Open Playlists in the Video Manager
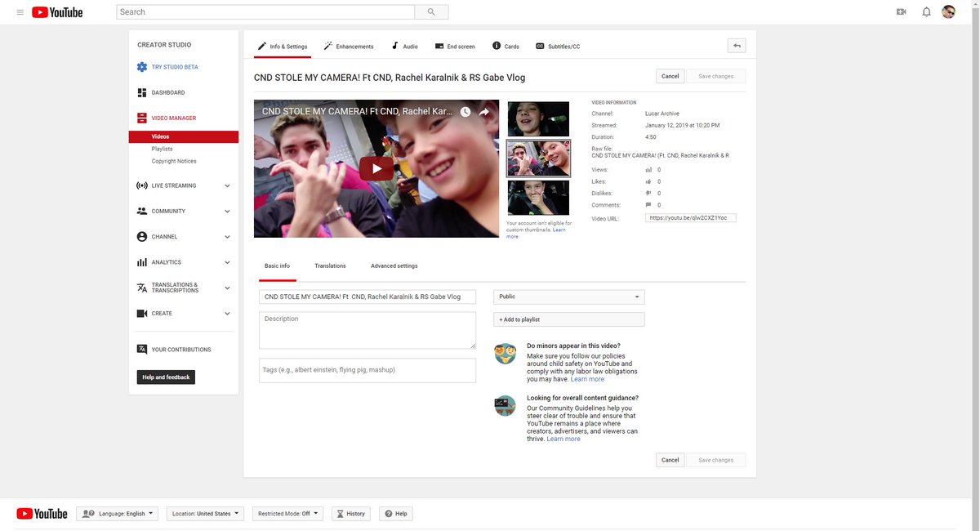The width and height of the screenshot is (980, 531). point(162,149)
